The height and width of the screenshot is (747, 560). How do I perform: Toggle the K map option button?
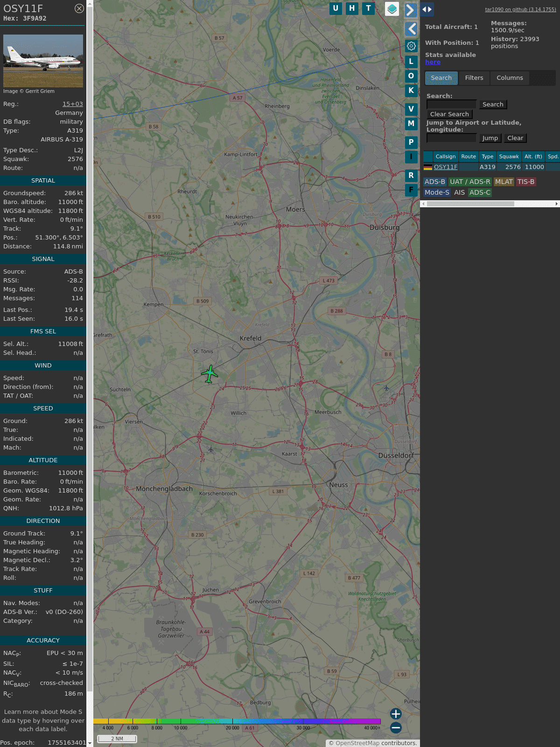coord(411,90)
